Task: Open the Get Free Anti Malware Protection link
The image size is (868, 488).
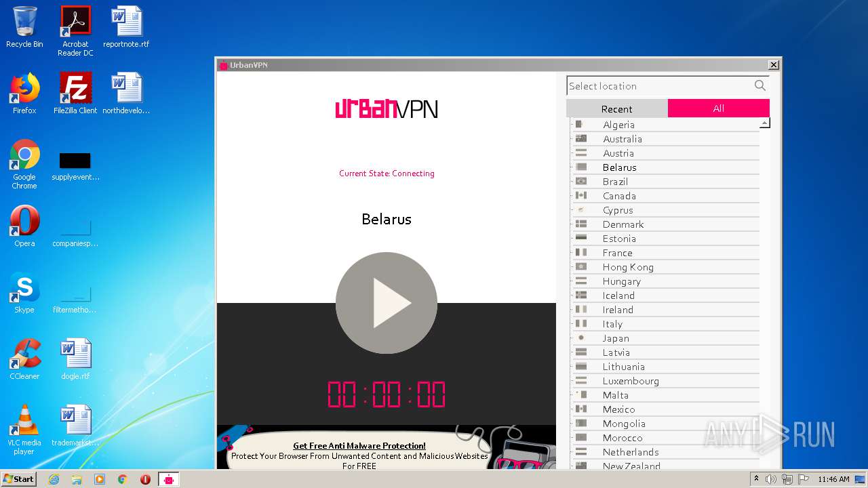Action: tap(359, 446)
